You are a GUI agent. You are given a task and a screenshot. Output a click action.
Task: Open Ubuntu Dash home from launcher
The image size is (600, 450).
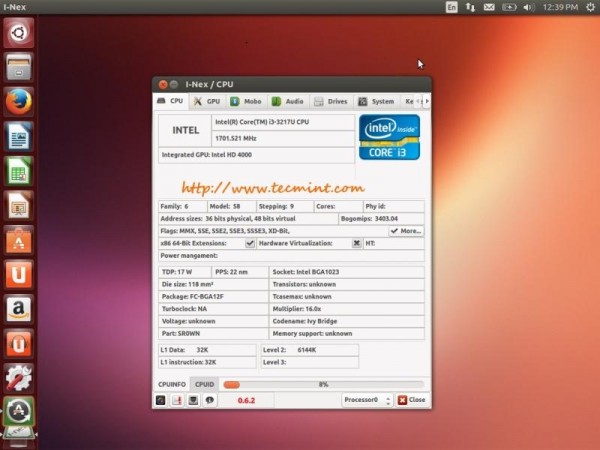[x=18, y=32]
